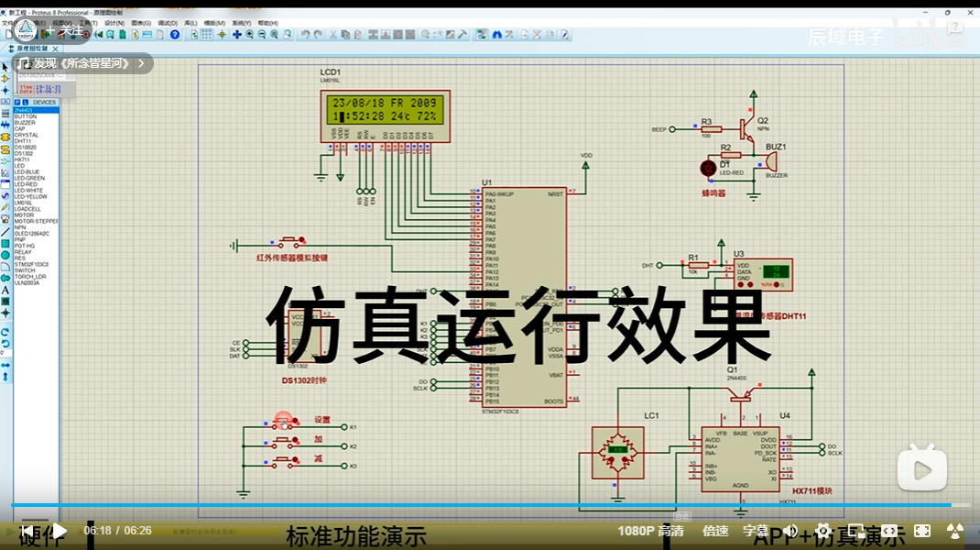Image resolution: width=980 pixels, height=550 pixels.
Task: Click the rotate clockwise icon
Action: tap(5, 332)
